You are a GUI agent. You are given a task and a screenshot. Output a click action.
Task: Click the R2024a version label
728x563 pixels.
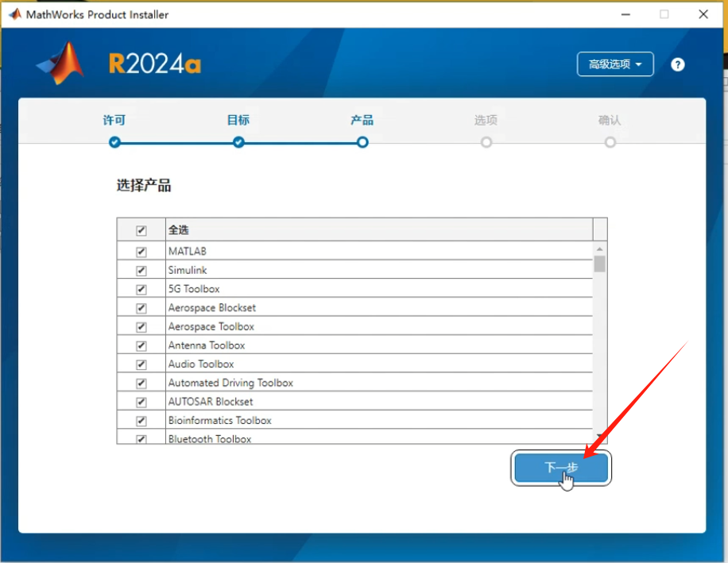(153, 64)
